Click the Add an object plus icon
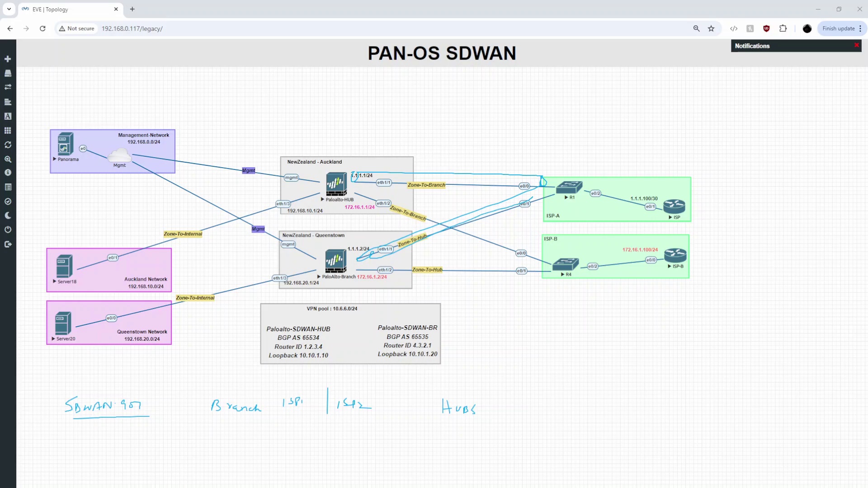This screenshot has width=868, height=488. point(8,59)
